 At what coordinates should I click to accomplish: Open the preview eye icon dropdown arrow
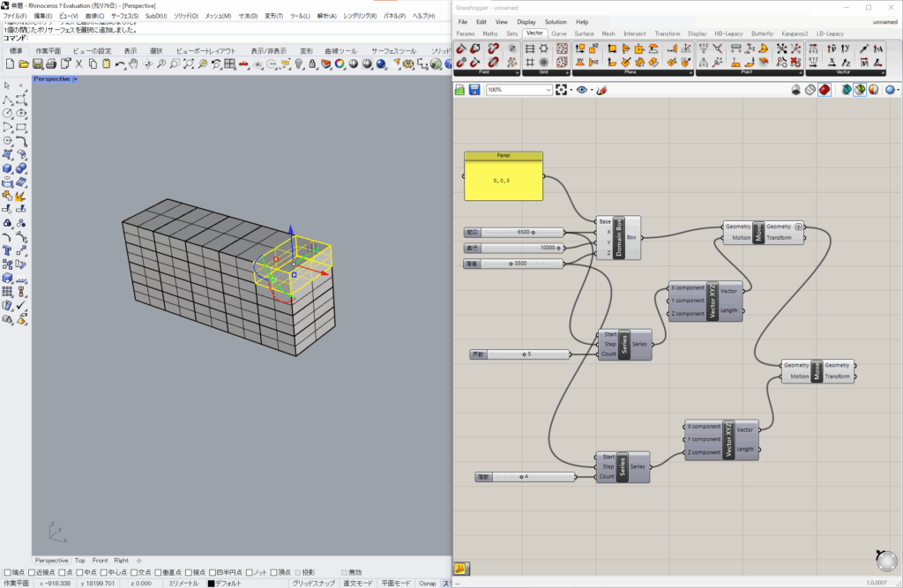590,90
